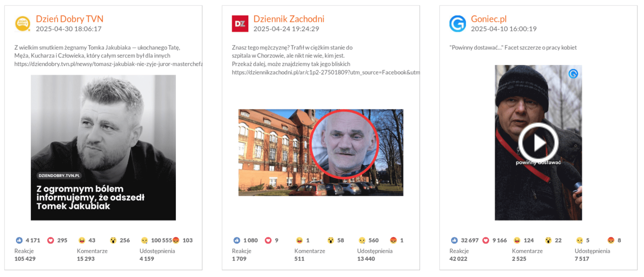Click the like icon showing 4 171
The width and height of the screenshot is (644, 277).
point(19,240)
